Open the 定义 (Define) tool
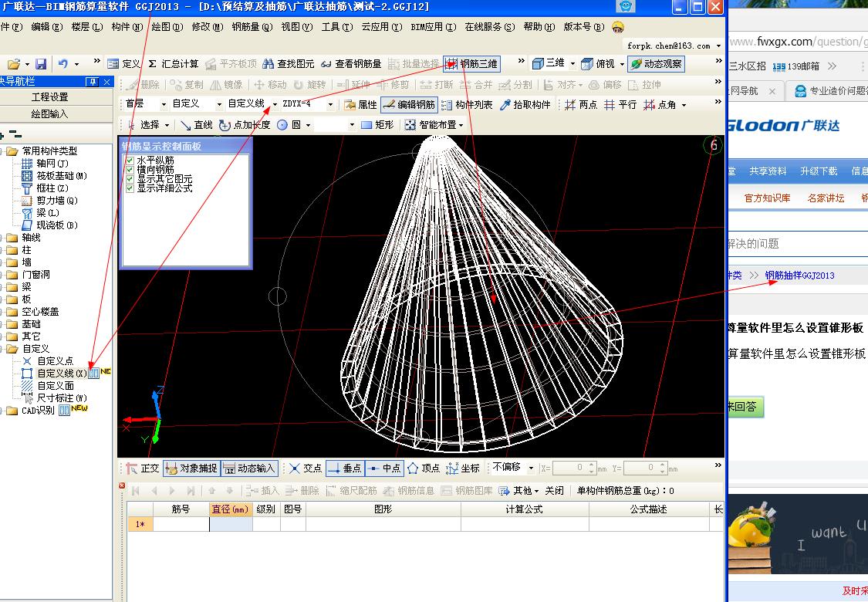Viewport: 868px width, 602px height. [124, 64]
